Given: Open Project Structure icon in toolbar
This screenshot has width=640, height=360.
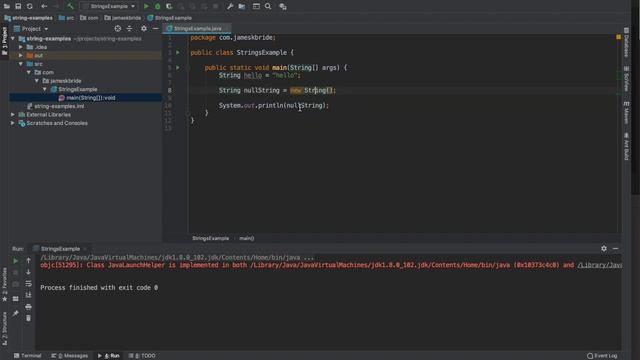Looking at the screenshot, I should pyautogui.click(x=242, y=6).
